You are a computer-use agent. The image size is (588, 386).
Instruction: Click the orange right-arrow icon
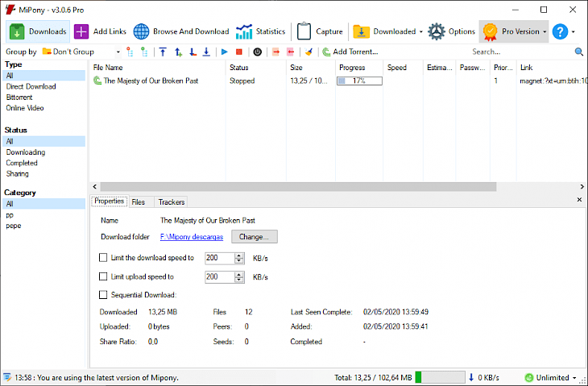(x=276, y=52)
